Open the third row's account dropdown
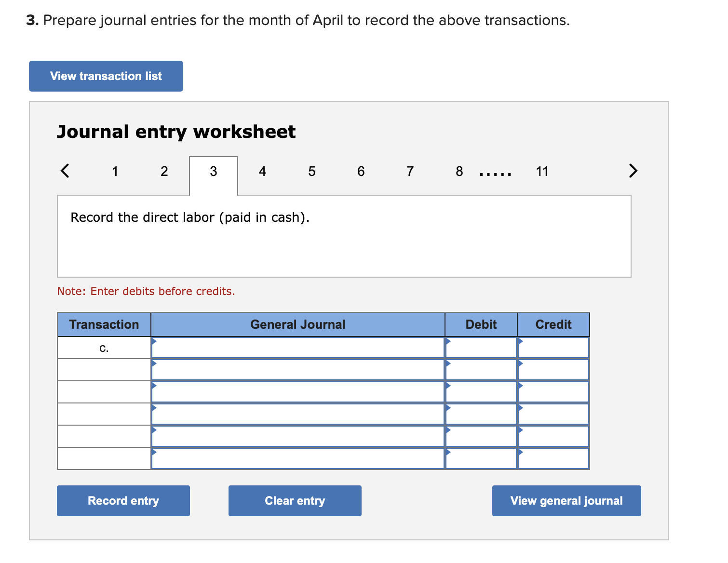 coord(297,391)
